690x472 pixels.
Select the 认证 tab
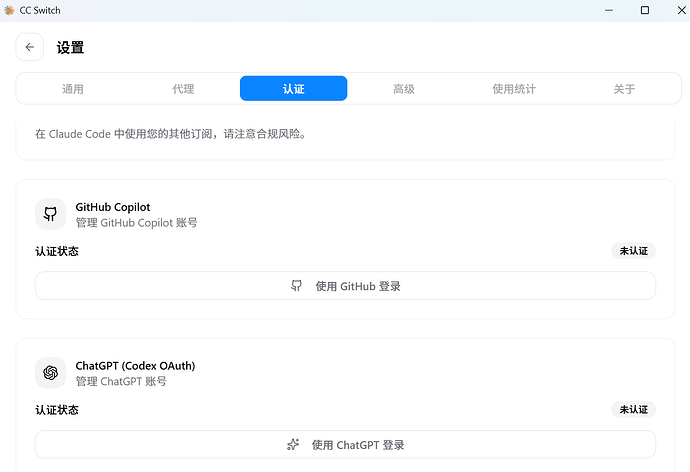pyautogui.click(x=294, y=89)
